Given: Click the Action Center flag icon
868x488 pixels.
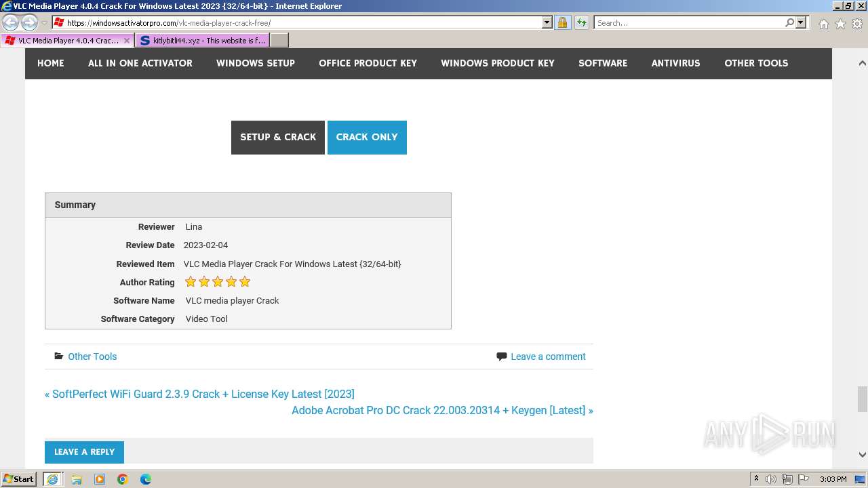Looking at the screenshot, I should [x=804, y=479].
